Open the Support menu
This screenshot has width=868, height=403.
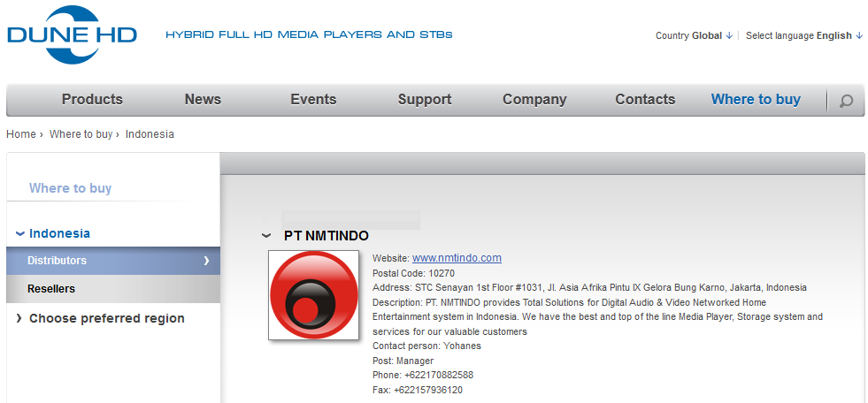[425, 100]
